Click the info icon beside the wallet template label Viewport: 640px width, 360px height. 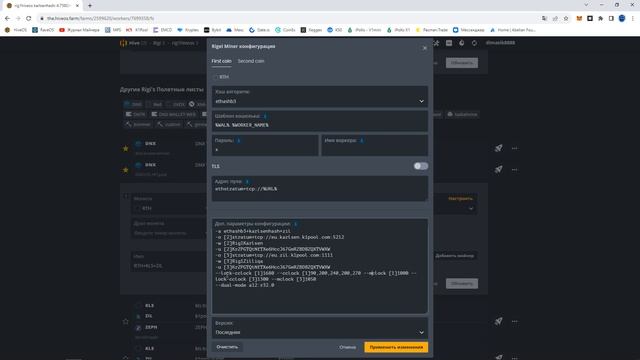(x=265, y=116)
